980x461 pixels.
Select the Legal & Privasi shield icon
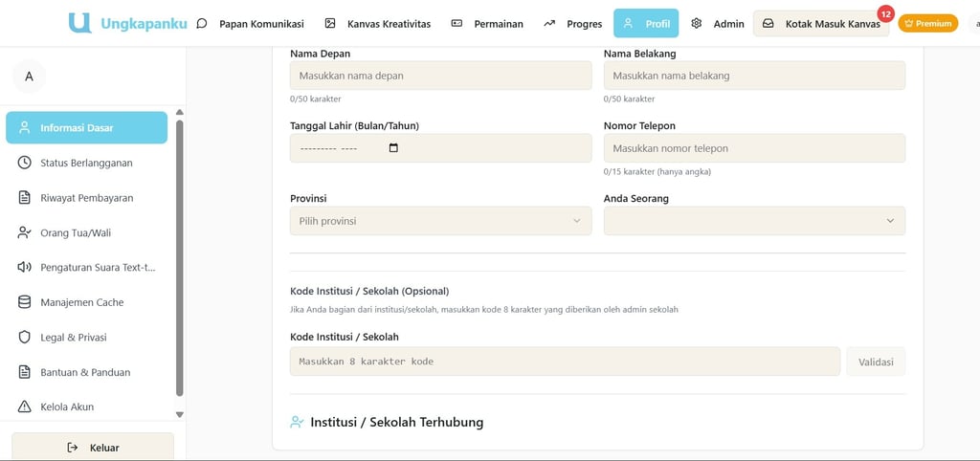pyautogui.click(x=25, y=338)
